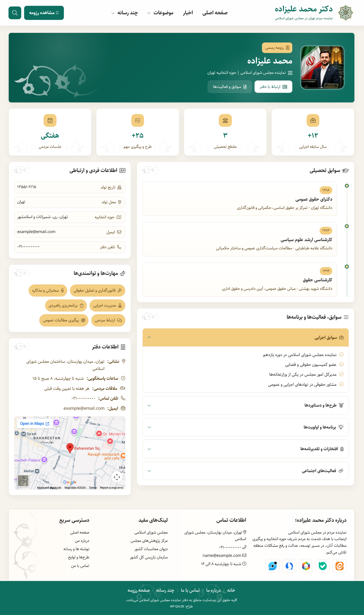This screenshot has height=615, width=364.
Task: Expand the فعالیت‌های اجتماعی accordion
Action: coord(245,471)
